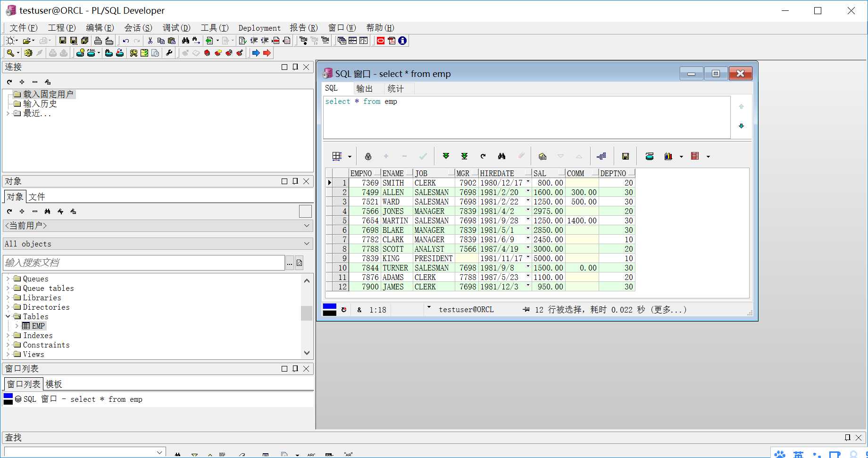Viewport: 868px width, 458px height.
Task: Click the bar chart graph icon
Action: click(668, 156)
